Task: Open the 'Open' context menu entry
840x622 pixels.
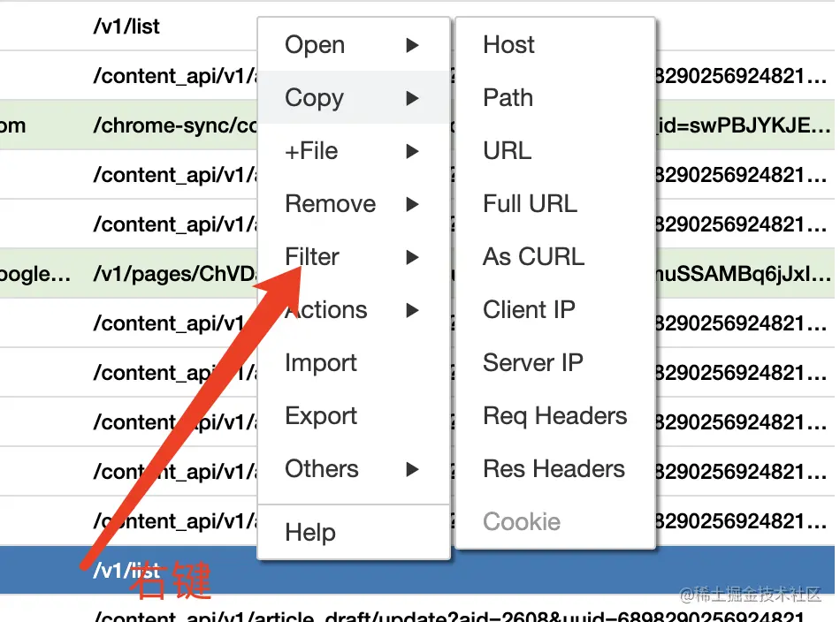Action: click(x=354, y=45)
